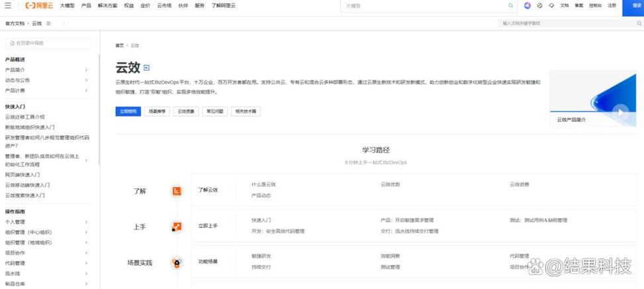Focus the 在目录中筛选 filter field
Viewport: 644px width, 289px height.
point(48,43)
